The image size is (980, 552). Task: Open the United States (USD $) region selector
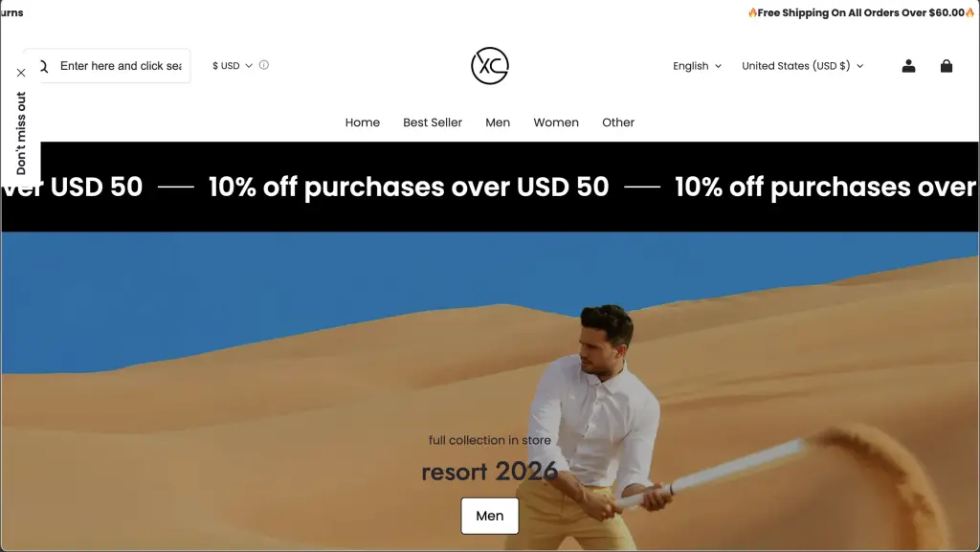(x=803, y=66)
